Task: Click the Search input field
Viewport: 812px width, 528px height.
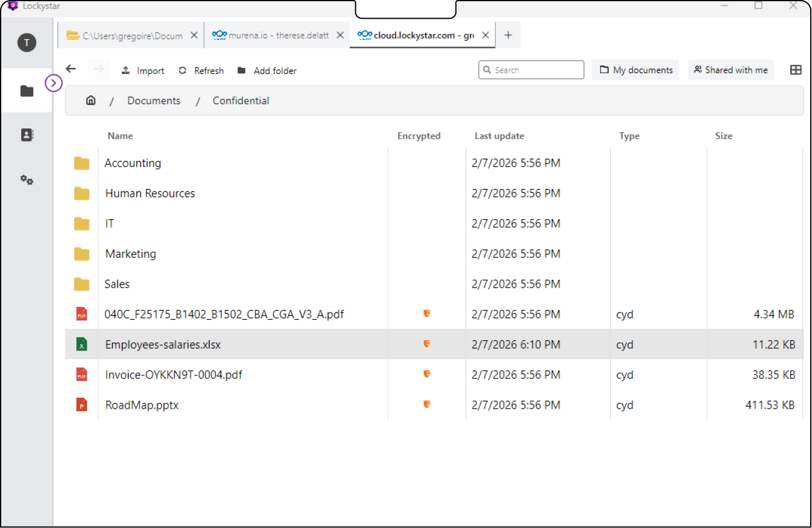Action: point(531,70)
